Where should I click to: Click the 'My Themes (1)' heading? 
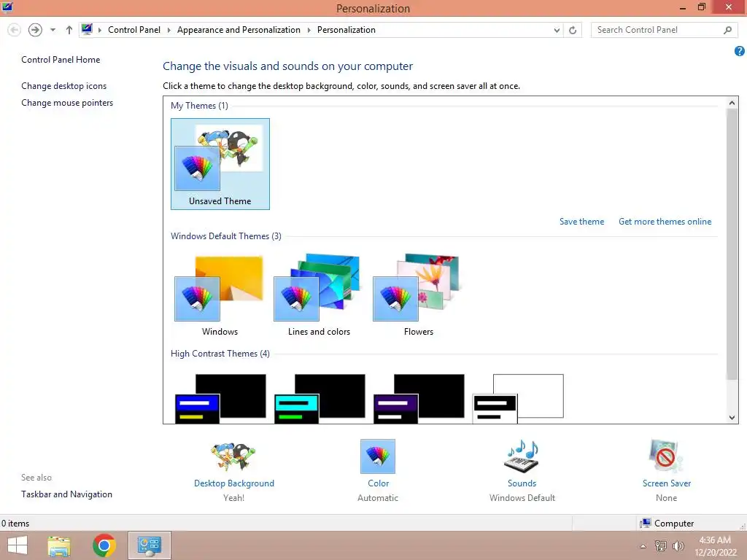(199, 105)
